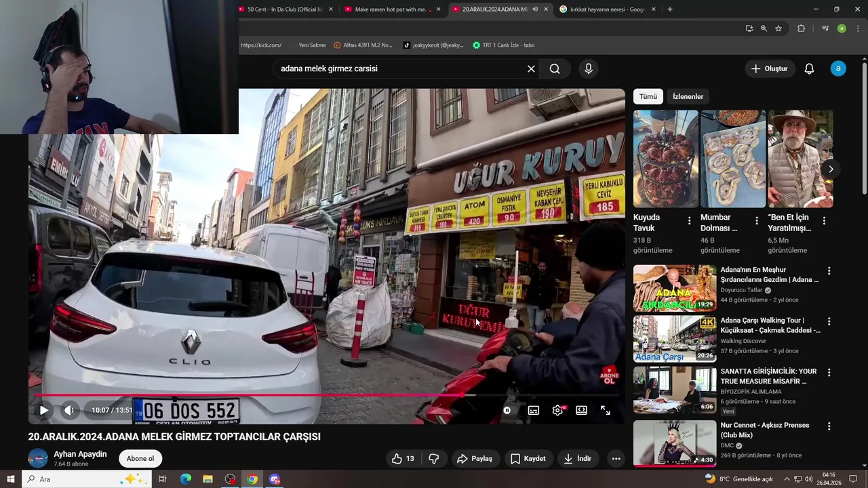Turn on video subtitles/captions button

click(534, 410)
